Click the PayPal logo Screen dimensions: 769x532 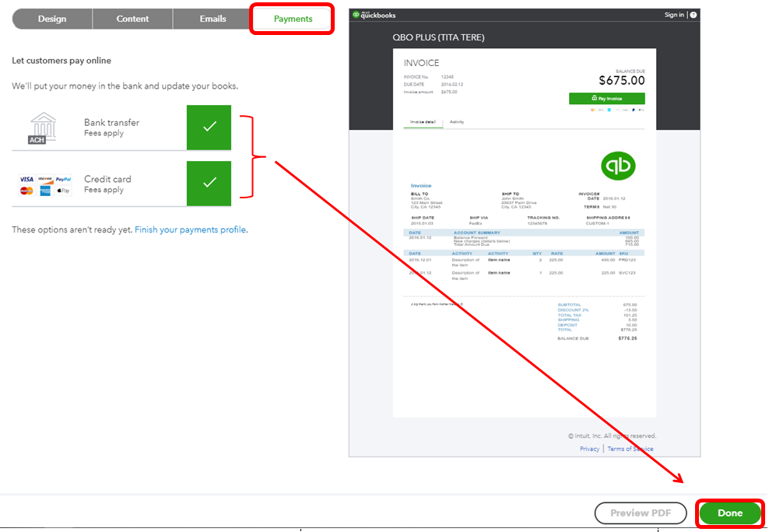[x=63, y=180]
